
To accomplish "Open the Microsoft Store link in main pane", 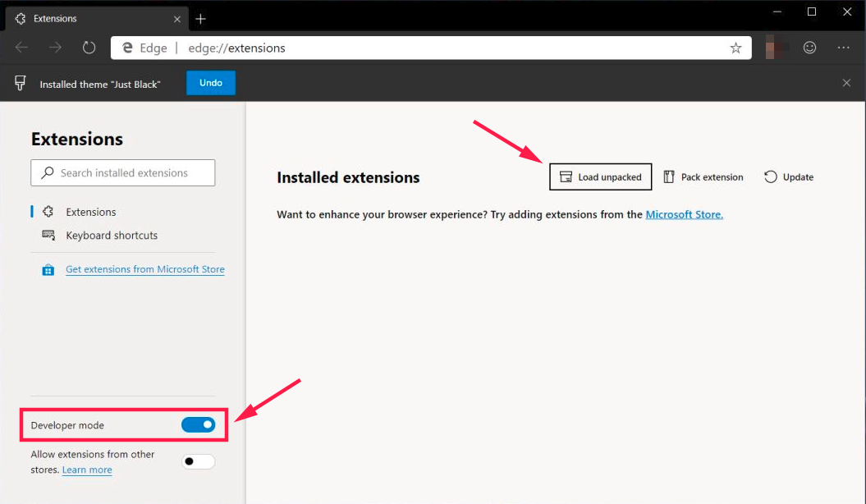I will pos(685,215).
